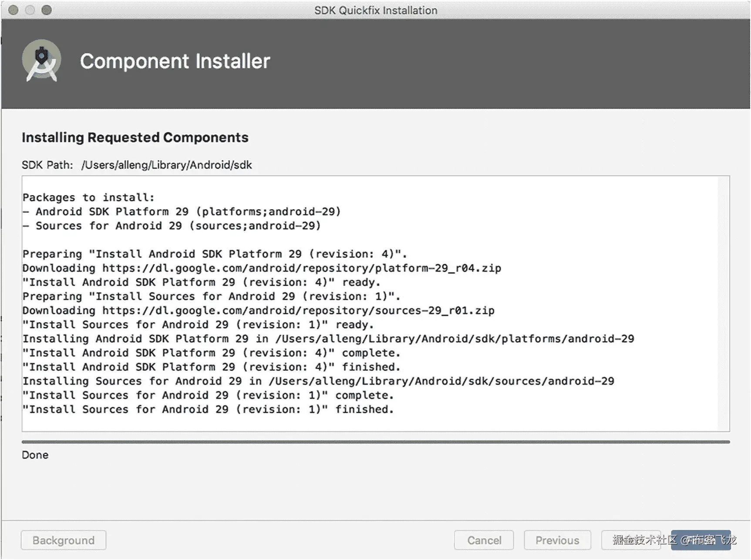Click the Cancel button
This screenshot has width=751, height=560.
[x=484, y=540]
